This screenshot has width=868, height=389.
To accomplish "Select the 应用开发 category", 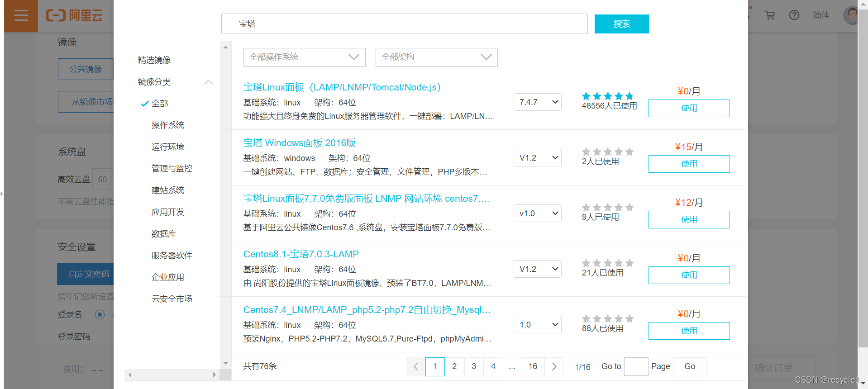I will (168, 212).
